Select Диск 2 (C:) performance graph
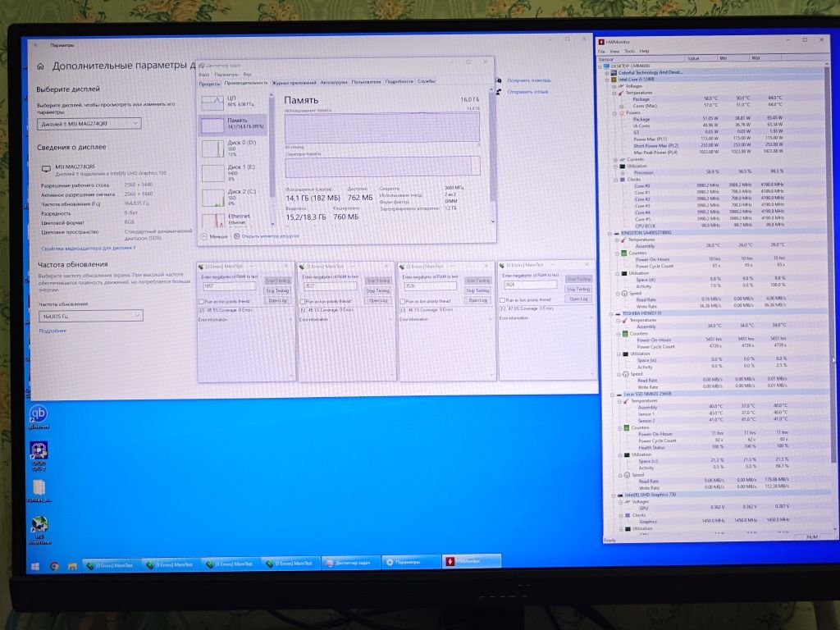This screenshot has height=630, width=840. tap(212, 198)
